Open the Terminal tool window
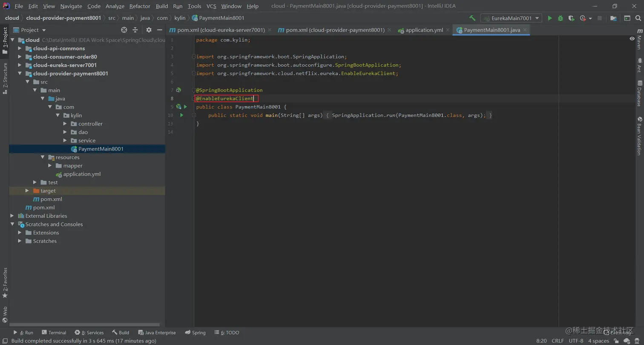 coord(54,333)
